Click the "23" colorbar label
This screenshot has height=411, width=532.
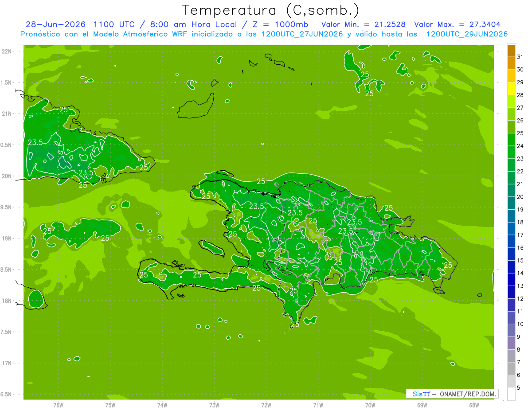coord(520,158)
